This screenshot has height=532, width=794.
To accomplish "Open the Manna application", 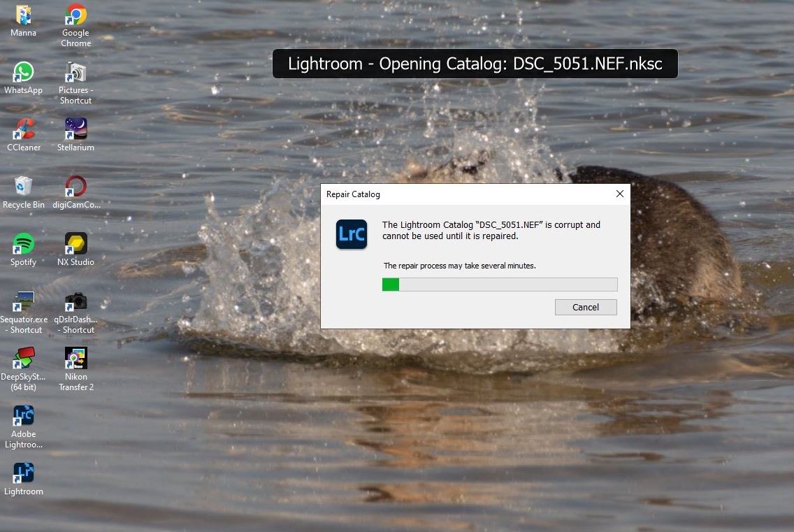I will pos(23,15).
